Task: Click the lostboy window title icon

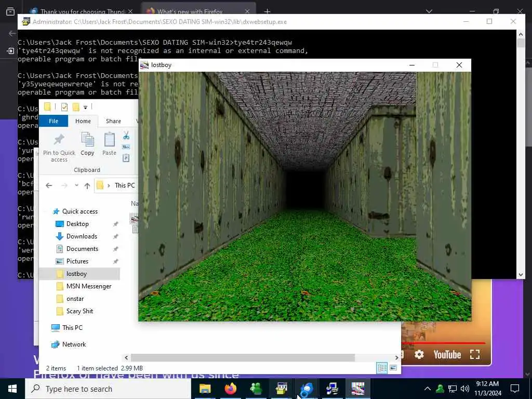Action: tap(144, 65)
